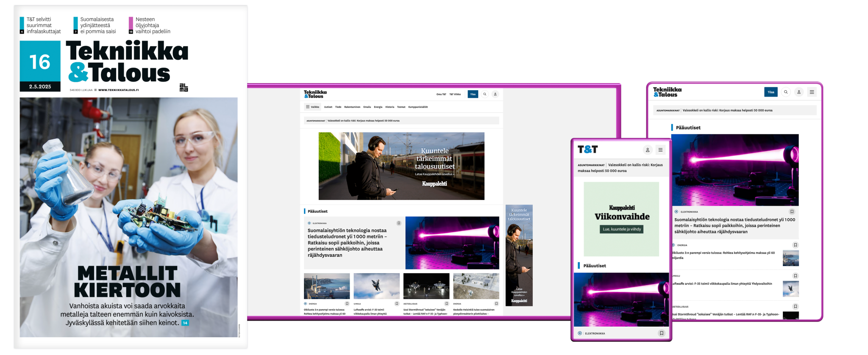Open the Uutiset menu item on desktop
The image size is (868, 355).
pyautogui.click(x=328, y=107)
